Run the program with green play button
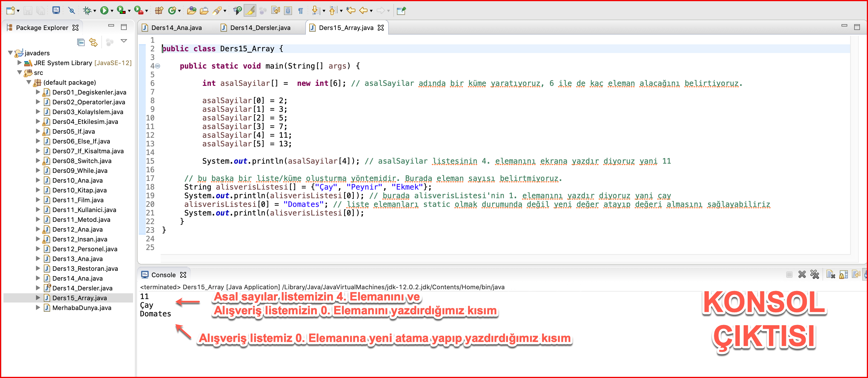868x378 pixels. click(x=104, y=10)
